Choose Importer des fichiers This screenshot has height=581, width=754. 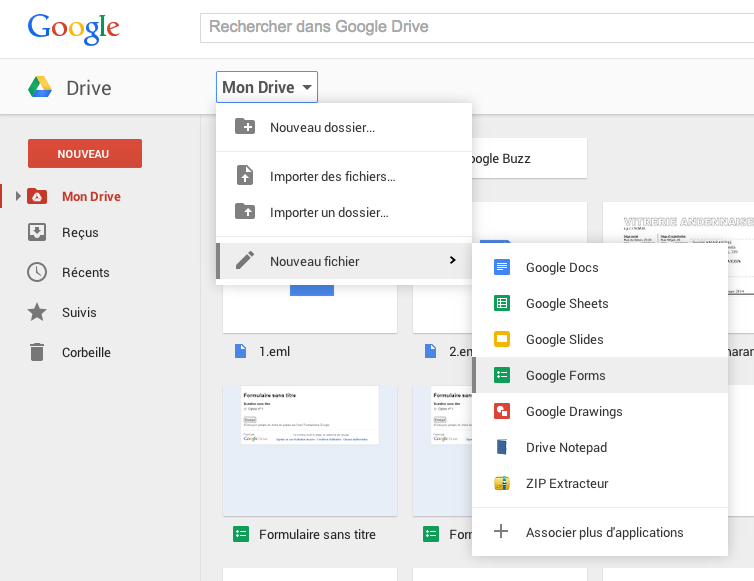click(344, 176)
